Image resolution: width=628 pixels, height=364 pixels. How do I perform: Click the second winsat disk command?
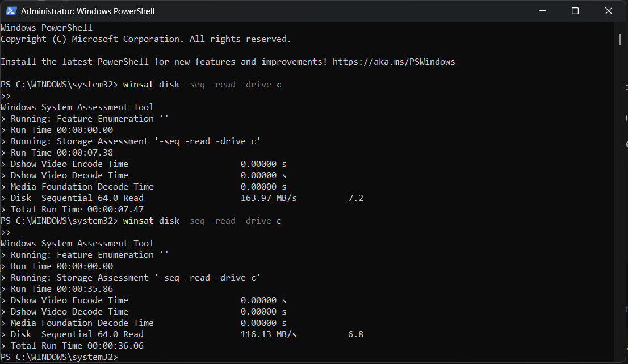tap(202, 221)
